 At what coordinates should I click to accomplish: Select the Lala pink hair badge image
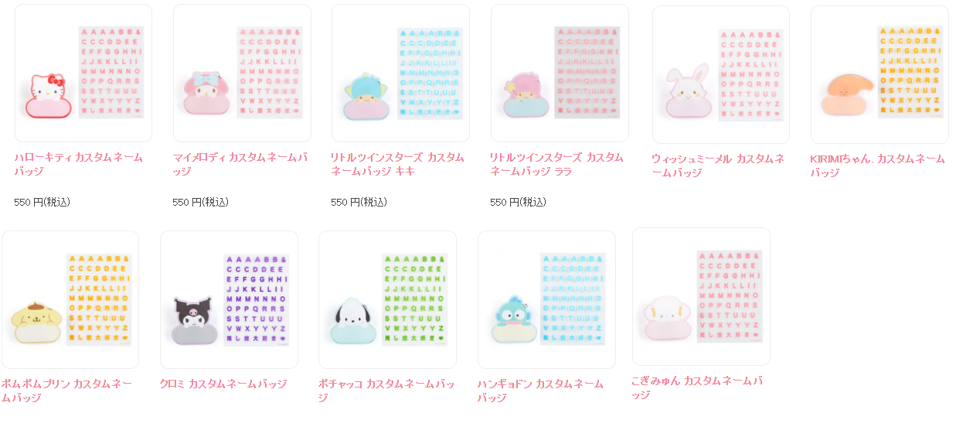[x=560, y=73]
